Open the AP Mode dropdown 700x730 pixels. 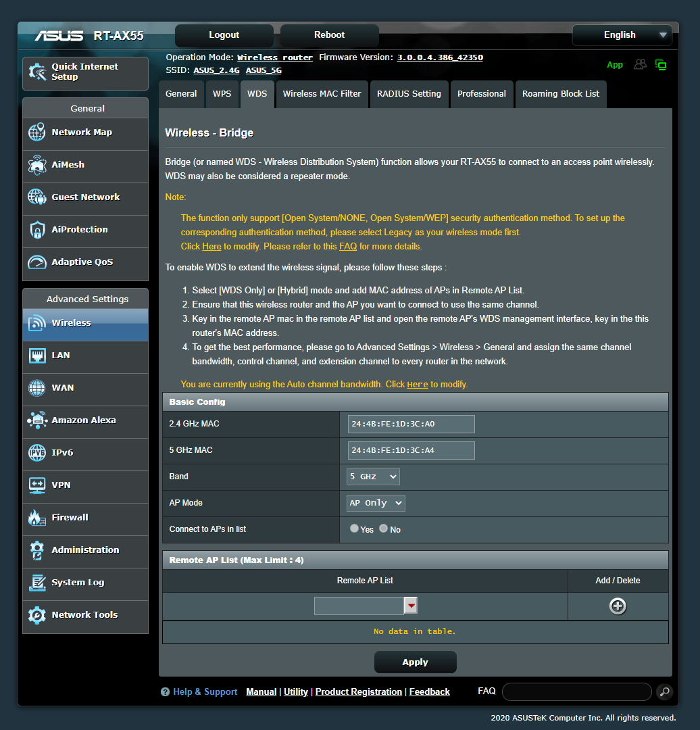coord(376,503)
